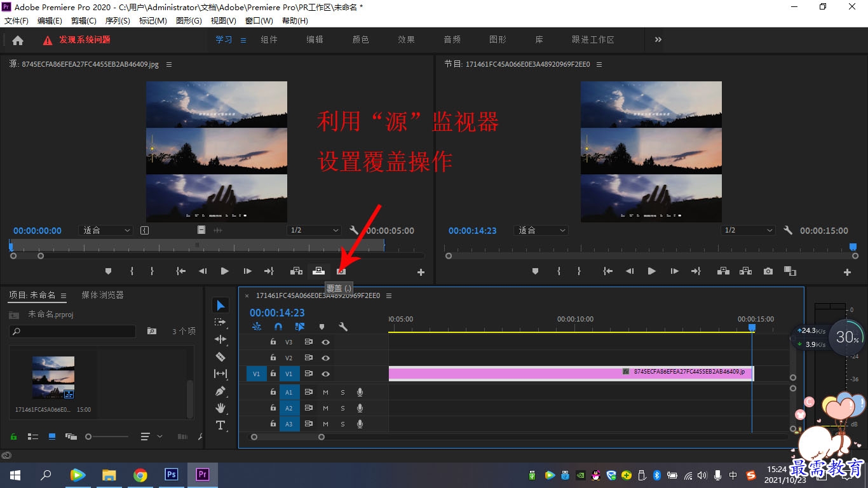Adjust the Project panel thumbnail size slider
868x488 pixels.
click(x=107, y=437)
